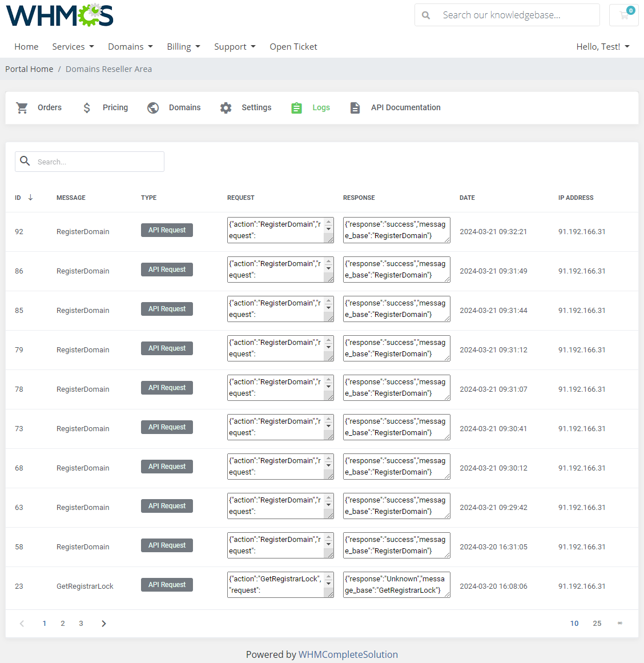Select the Pricing dollar sign icon
The image size is (644, 663).
[87, 107]
